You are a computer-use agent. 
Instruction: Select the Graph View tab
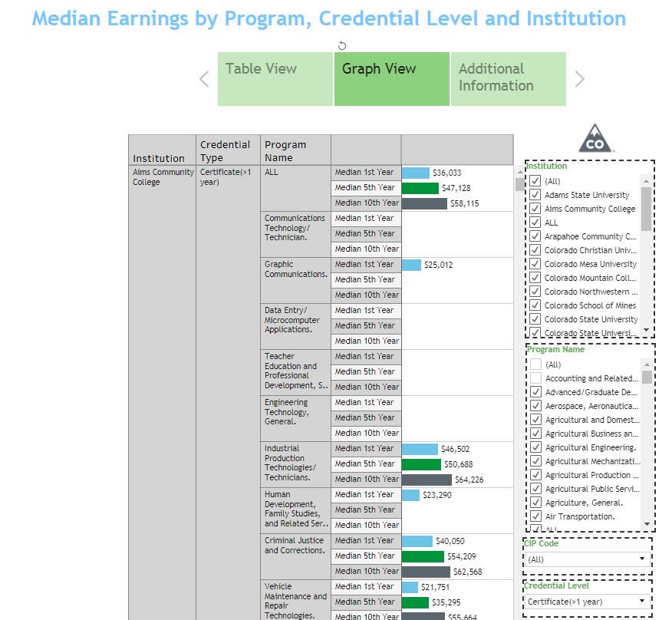pyautogui.click(x=392, y=79)
